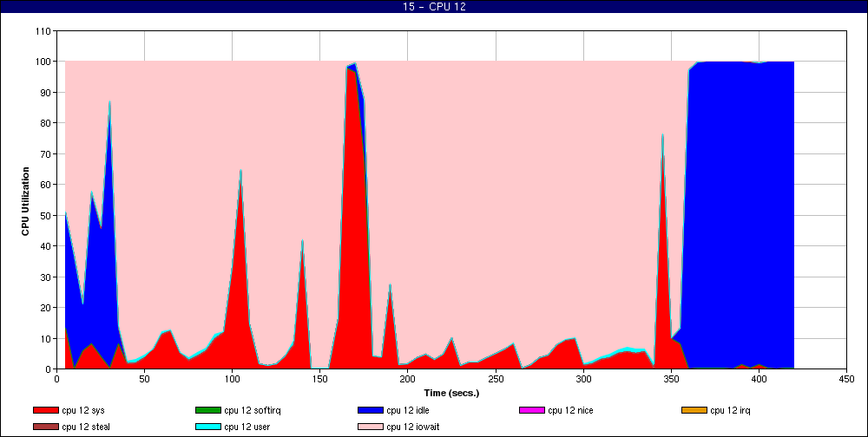868x437 pixels.
Task: Click the 150 tick on the x-axis
Action: (320, 380)
